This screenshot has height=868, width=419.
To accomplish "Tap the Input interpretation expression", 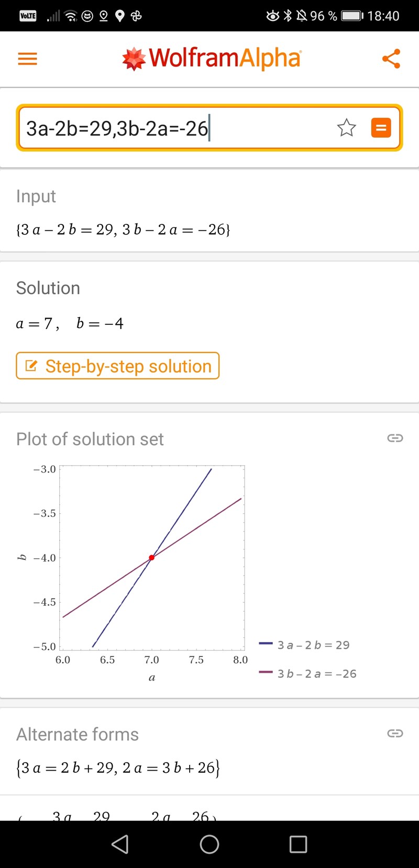I will 124,229.
